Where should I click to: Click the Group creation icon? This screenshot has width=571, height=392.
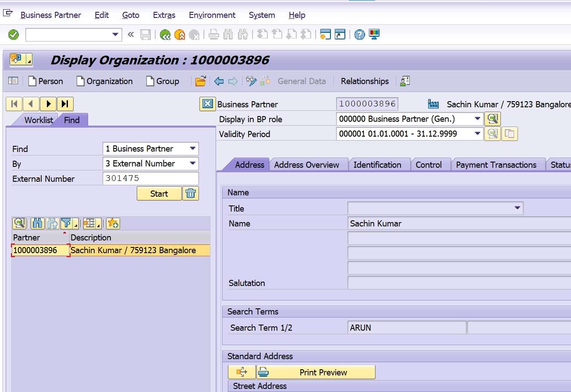(163, 81)
